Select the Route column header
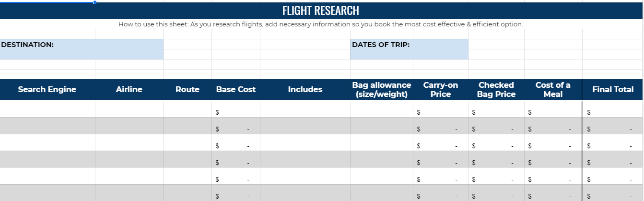The width and height of the screenshot is (644, 201). [187, 90]
